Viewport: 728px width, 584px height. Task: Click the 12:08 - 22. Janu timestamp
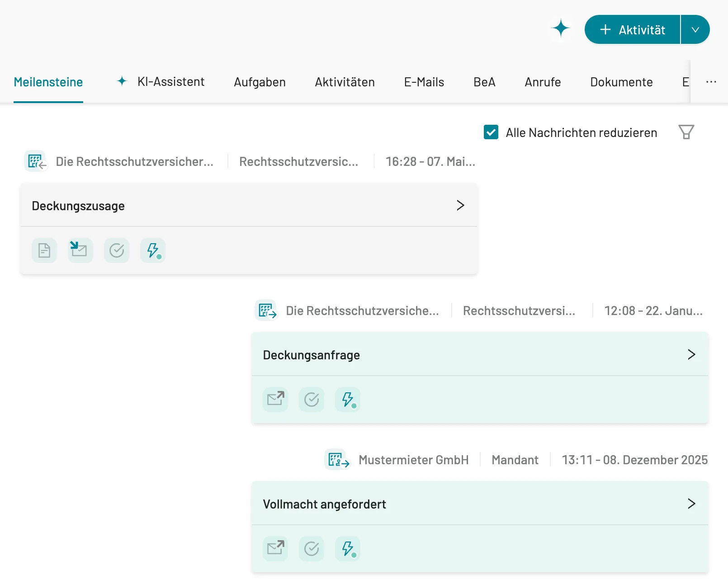pyautogui.click(x=653, y=311)
